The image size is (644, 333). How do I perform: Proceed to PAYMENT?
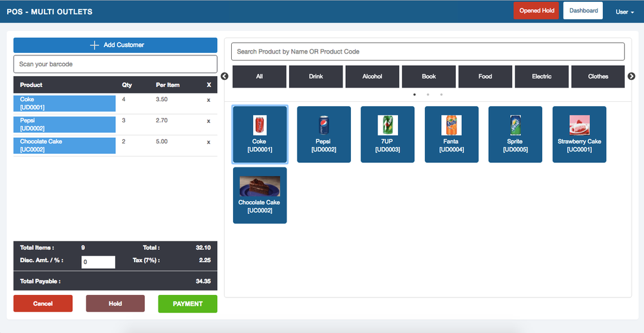187,304
